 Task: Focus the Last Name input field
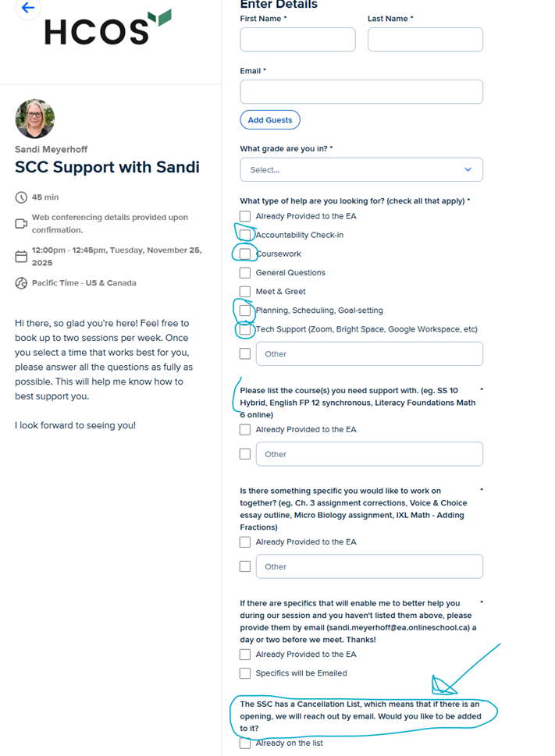click(x=425, y=40)
